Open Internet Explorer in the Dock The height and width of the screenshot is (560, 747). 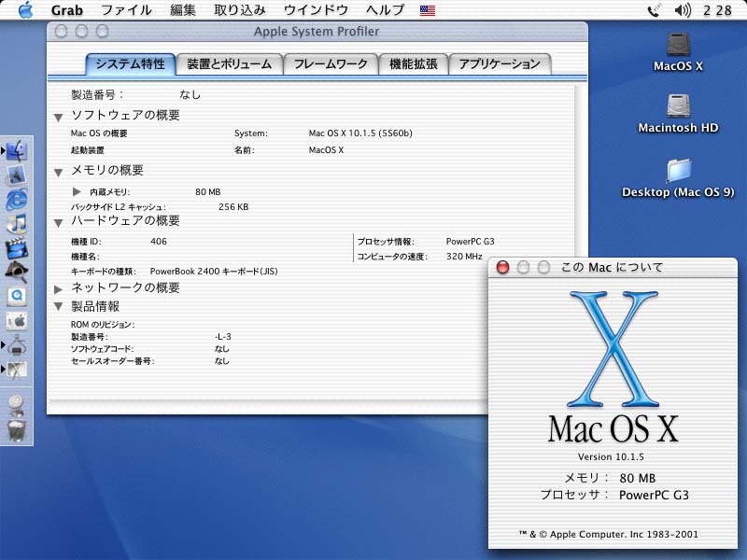(17, 199)
